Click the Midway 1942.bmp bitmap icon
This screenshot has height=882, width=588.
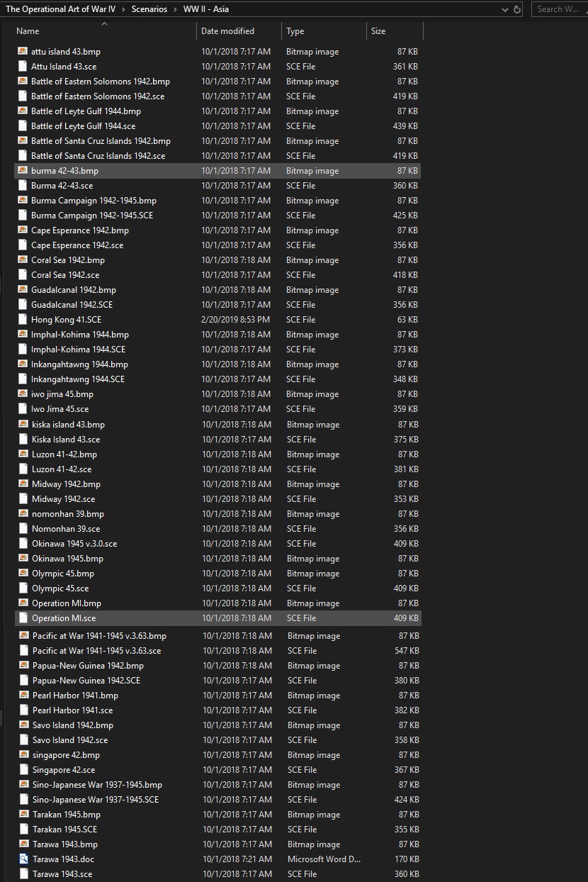point(23,484)
